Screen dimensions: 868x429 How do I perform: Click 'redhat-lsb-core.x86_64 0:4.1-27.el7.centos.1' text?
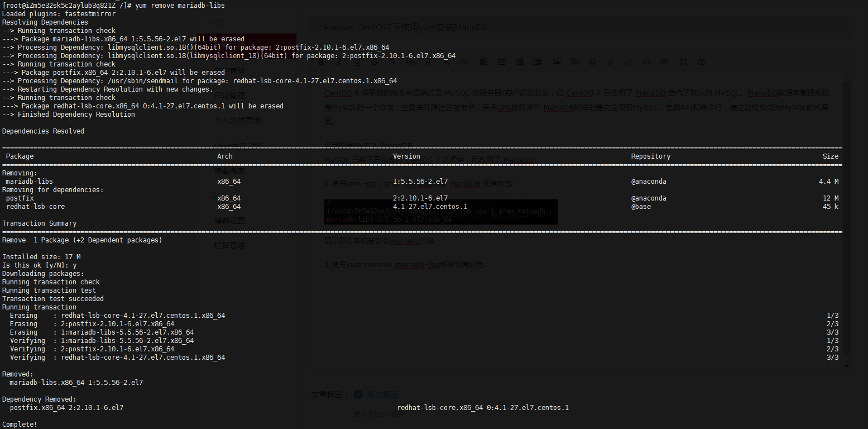[483, 408]
